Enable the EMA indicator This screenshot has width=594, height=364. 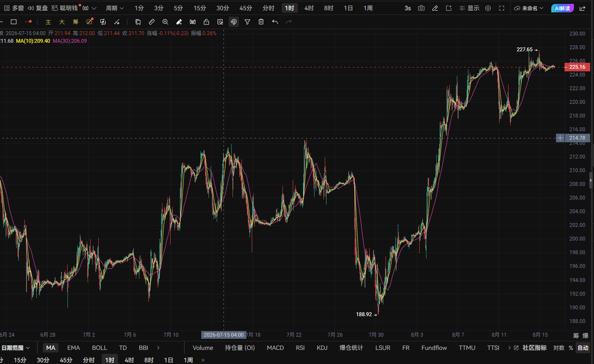74,348
